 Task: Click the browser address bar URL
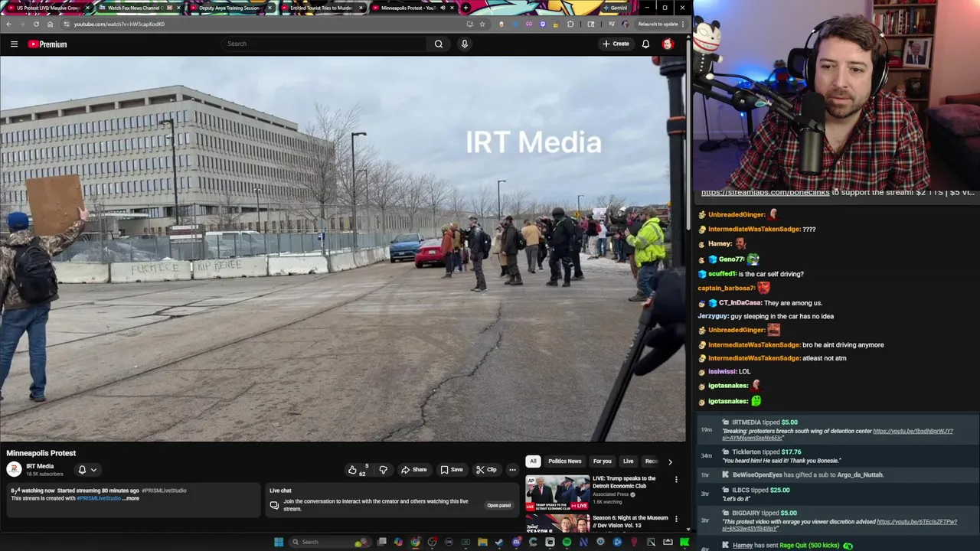click(x=119, y=24)
